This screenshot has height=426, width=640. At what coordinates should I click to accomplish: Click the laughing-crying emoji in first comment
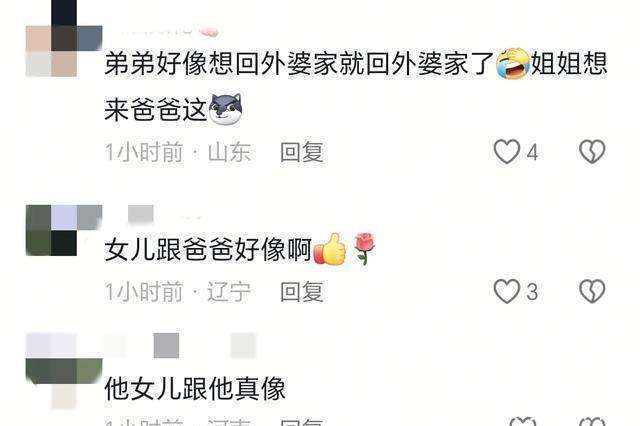pyautogui.click(x=513, y=64)
